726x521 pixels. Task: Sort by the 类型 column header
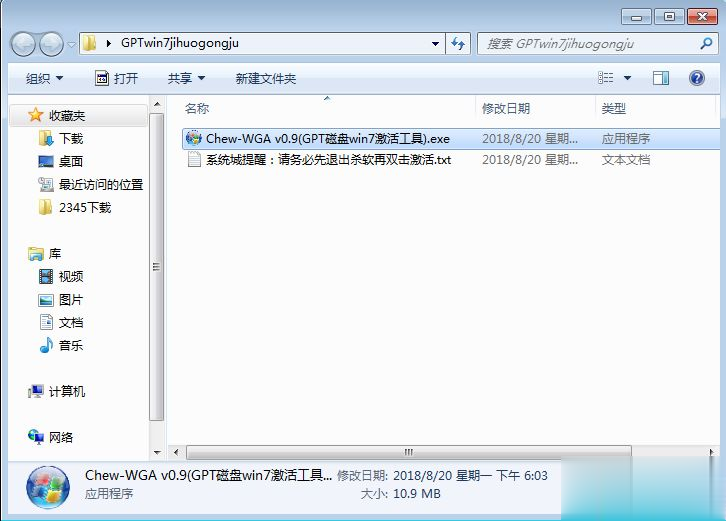pos(613,108)
